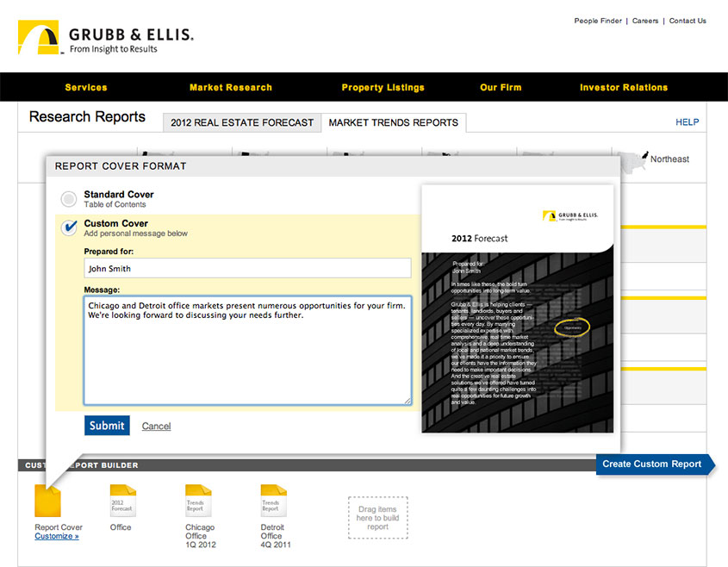The height and width of the screenshot is (567, 728).
Task: Switch to Market Trends Reports tab
Action: coord(393,122)
